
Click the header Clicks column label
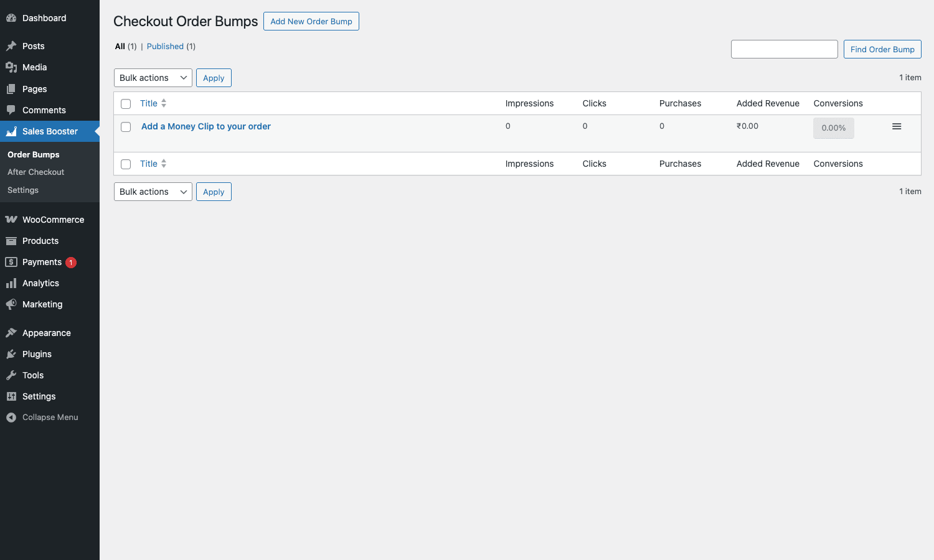[595, 103]
